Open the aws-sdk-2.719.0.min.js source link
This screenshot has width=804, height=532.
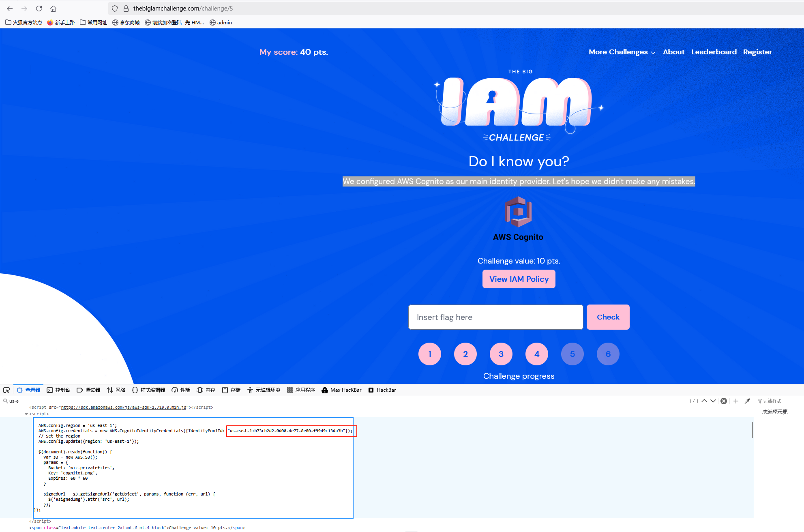pyautogui.click(x=123, y=407)
